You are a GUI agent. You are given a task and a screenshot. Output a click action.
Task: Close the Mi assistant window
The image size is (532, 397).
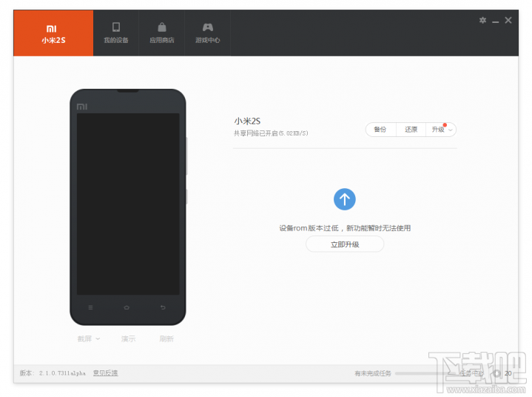point(508,21)
